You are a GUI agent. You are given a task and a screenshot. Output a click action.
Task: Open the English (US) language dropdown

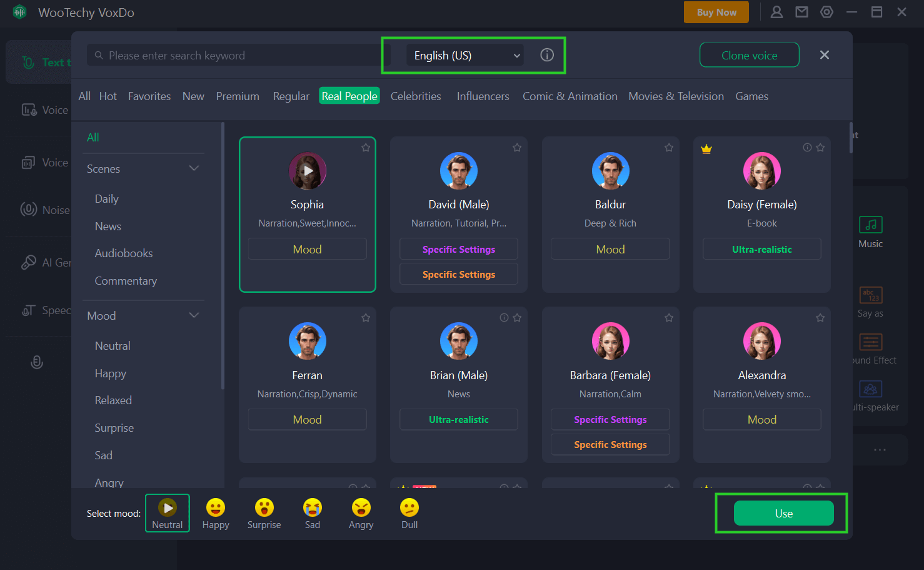click(x=466, y=56)
